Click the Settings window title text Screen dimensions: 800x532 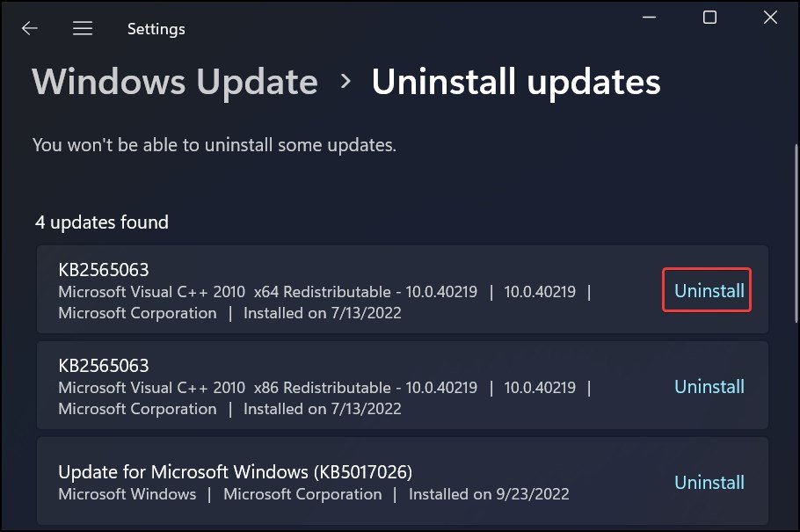pyautogui.click(x=156, y=29)
